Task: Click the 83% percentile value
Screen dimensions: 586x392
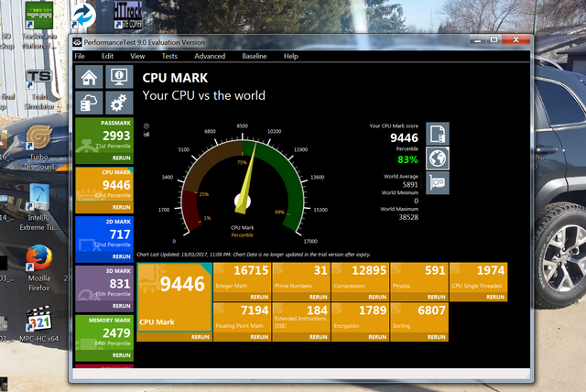Action: click(x=407, y=160)
